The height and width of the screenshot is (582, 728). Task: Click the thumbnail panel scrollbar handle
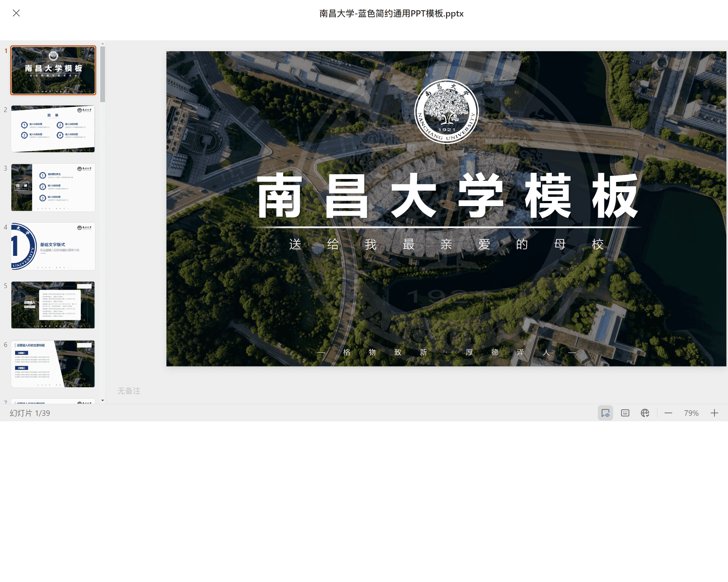tap(102, 74)
